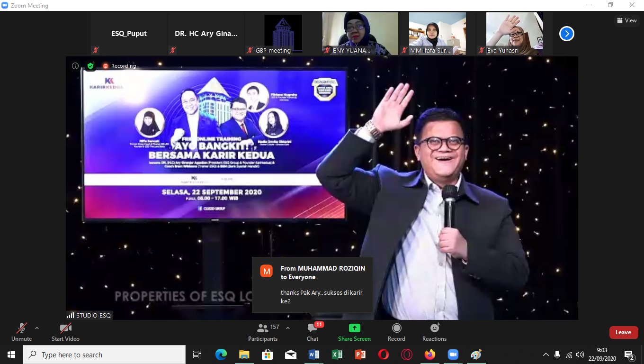Click the green encryption shield icon
Screen dimensions: 644x364
(90, 66)
